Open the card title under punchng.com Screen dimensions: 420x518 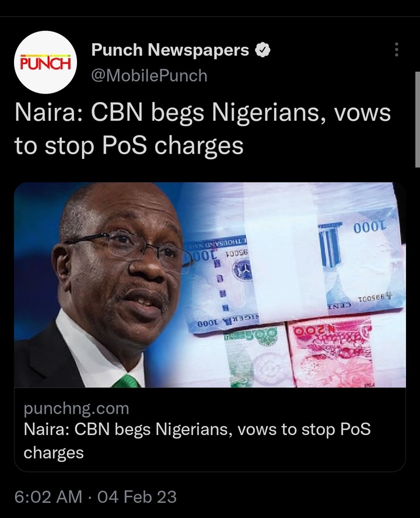197,441
